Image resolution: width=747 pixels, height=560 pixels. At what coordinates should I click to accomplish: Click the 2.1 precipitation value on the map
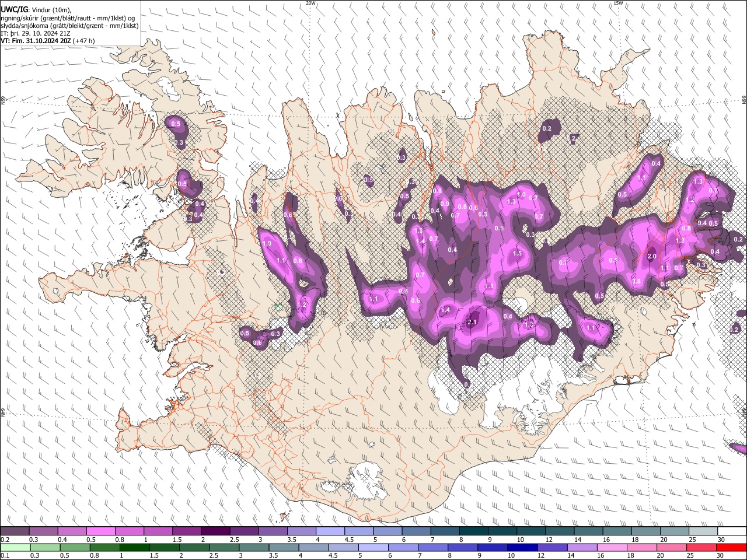473,322
